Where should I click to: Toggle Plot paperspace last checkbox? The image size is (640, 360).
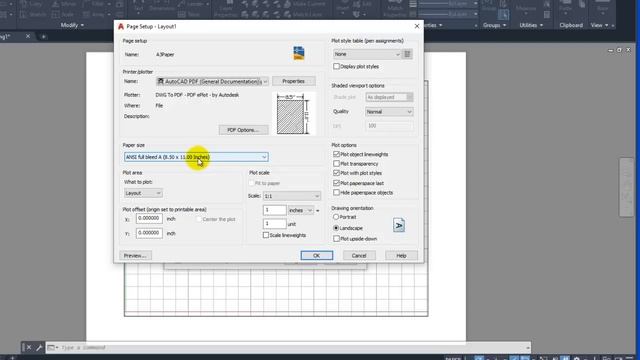tap(336, 183)
